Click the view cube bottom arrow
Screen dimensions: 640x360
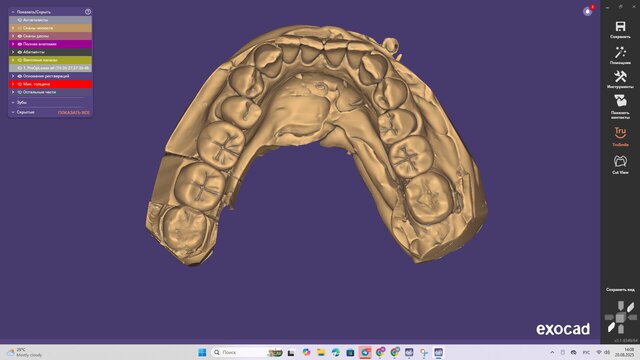point(620,329)
